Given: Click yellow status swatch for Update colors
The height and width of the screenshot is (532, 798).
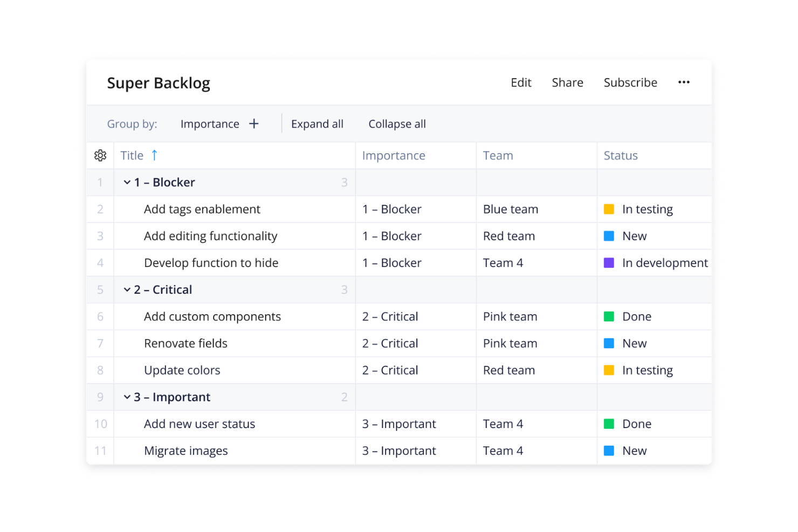Looking at the screenshot, I should (x=609, y=370).
